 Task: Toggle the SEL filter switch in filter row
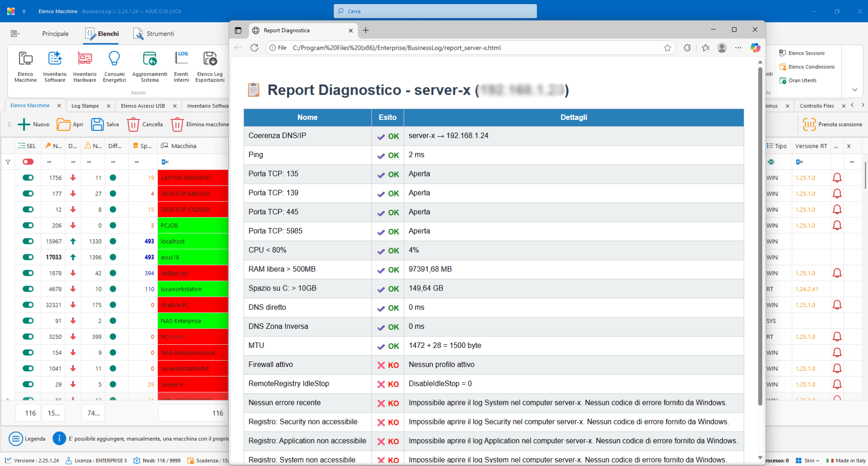pos(28,162)
